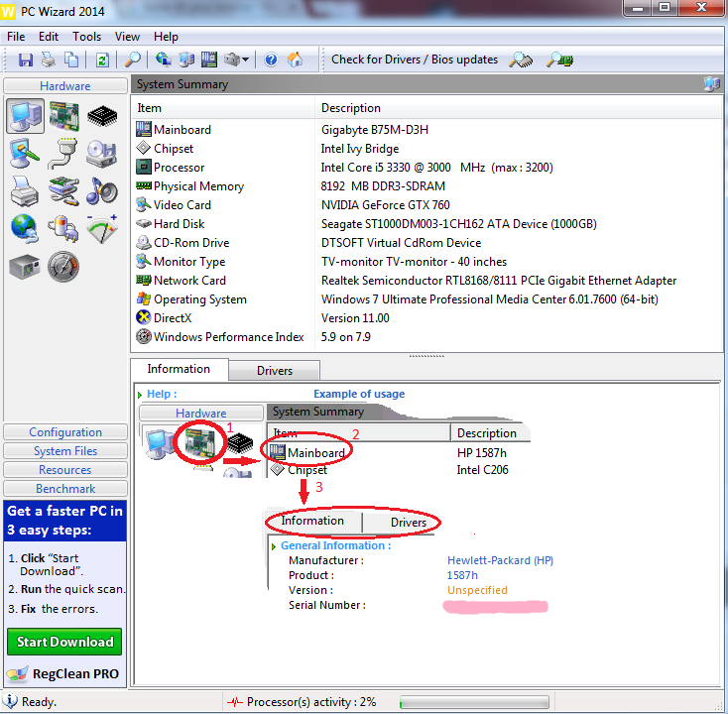This screenshot has width=728, height=714.
Task: Click the System Summary header computer icon
Action: tap(712, 84)
